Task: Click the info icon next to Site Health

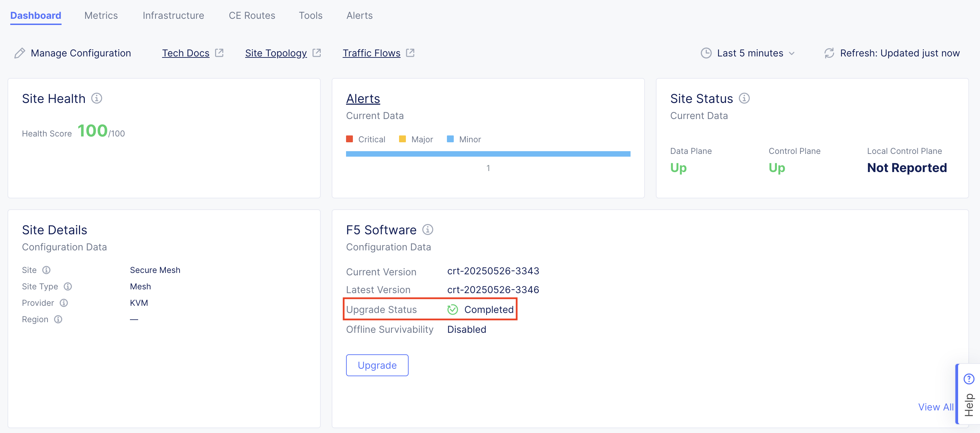Action: (97, 98)
